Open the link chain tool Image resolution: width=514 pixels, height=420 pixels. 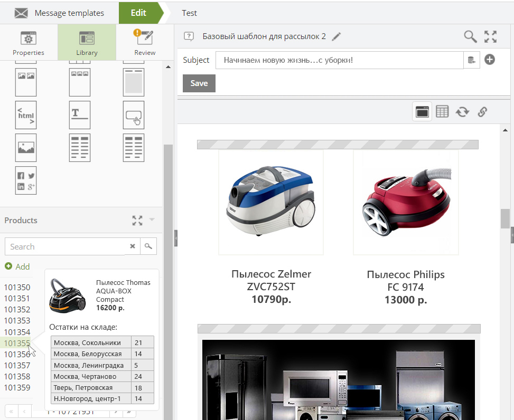[x=482, y=112]
